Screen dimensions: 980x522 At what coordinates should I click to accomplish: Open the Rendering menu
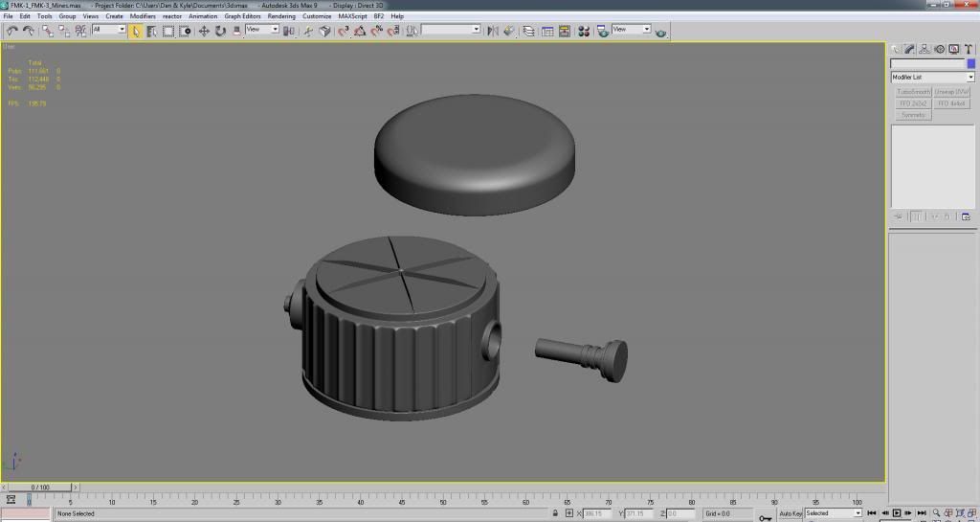pyautogui.click(x=281, y=16)
